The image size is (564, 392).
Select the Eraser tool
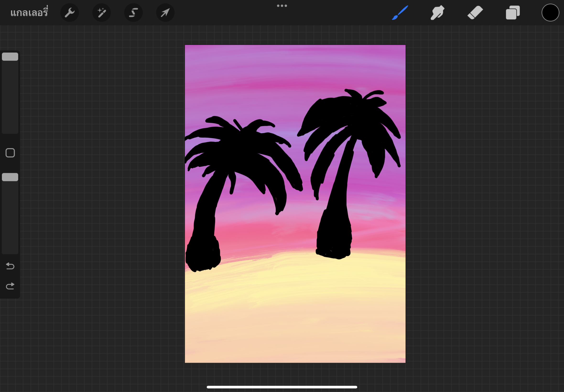click(x=475, y=12)
